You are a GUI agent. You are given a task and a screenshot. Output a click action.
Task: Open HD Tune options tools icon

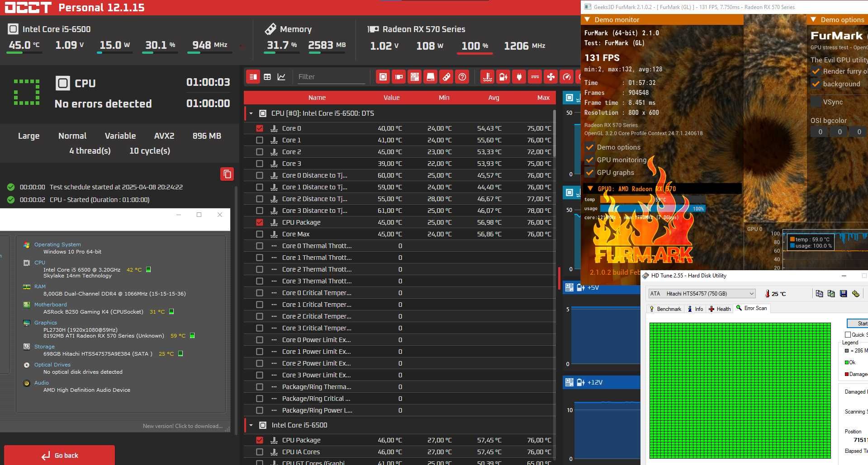(855, 294)
